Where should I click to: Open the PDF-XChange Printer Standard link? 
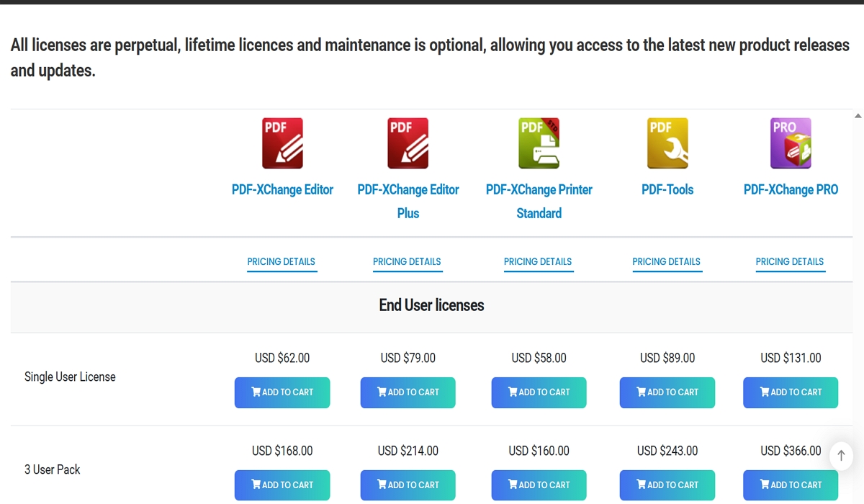(539, 201)
